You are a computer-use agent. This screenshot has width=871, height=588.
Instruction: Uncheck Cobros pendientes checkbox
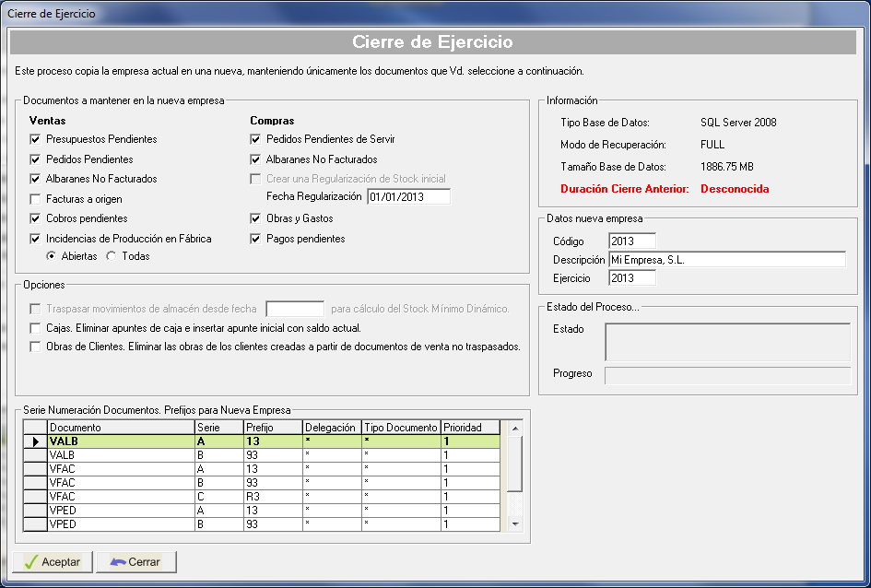[36, 218]
